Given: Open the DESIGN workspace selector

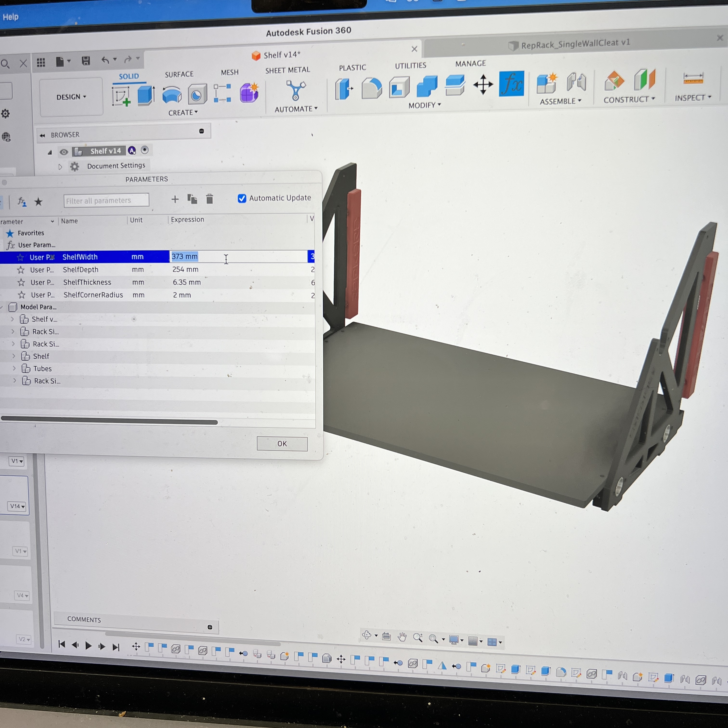Looking at the screenshot, I should pos(71,97).
